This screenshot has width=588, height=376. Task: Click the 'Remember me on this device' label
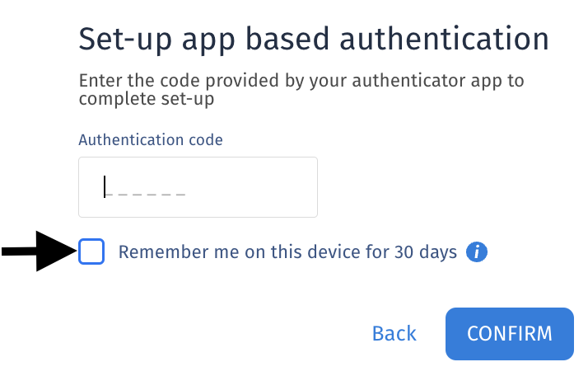287,252
